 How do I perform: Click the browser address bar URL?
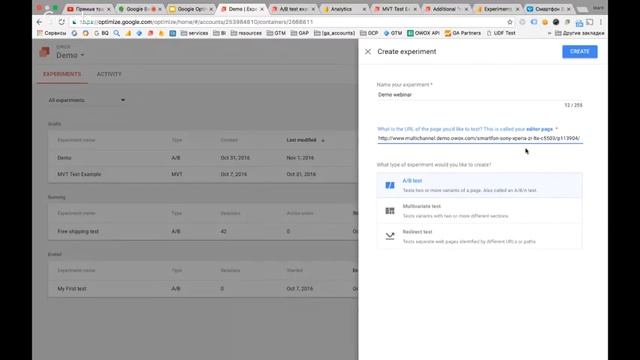pyautogui.click(x=197, y=22)
